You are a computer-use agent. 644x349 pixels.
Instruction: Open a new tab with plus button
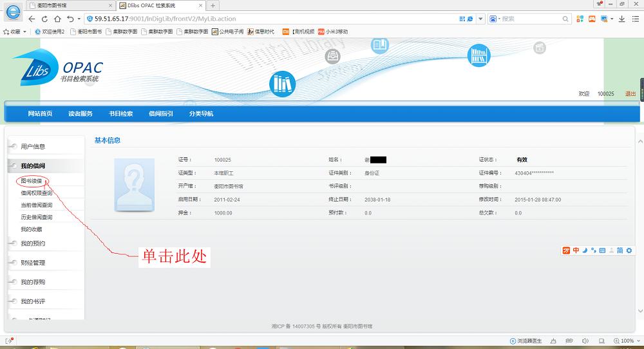[x=213, y=5]
